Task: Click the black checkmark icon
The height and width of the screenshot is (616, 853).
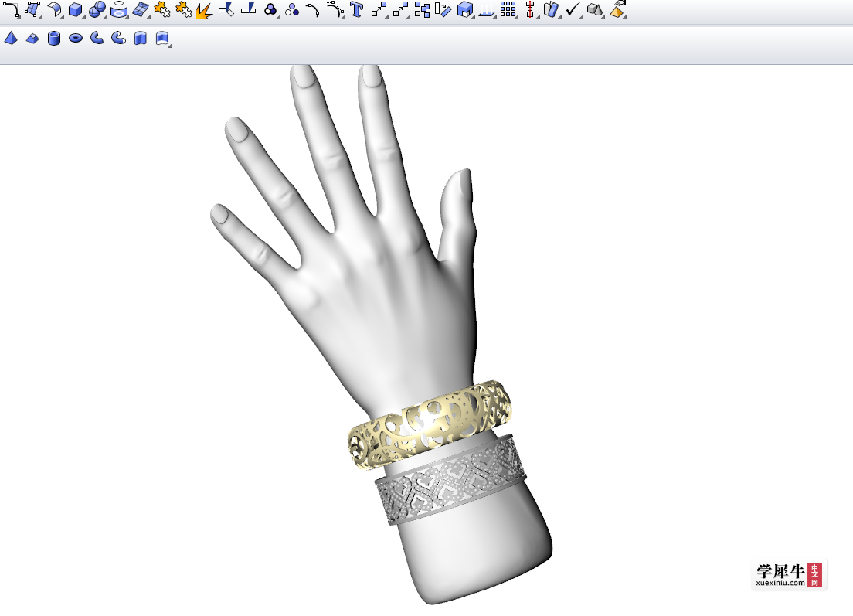Action: click(x=573, y=9)
